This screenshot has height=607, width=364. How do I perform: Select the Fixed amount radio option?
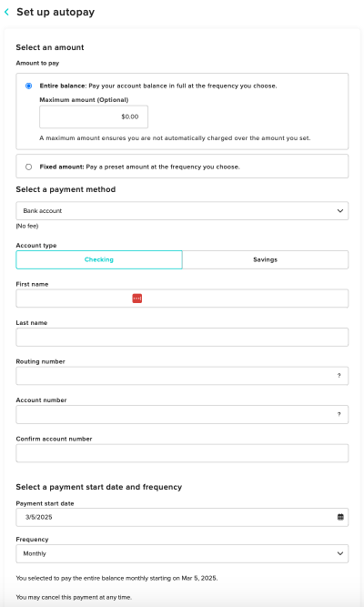pyautogui.click(x=28, y=167)
